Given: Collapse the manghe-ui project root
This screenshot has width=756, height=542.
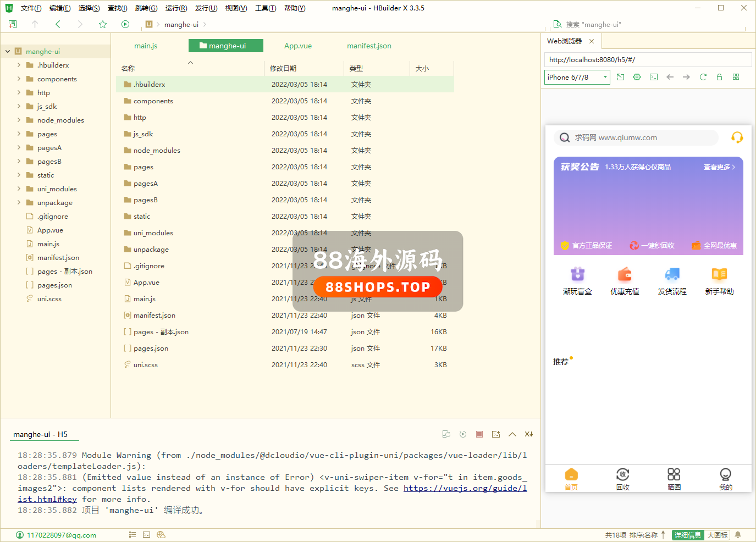Looking at the screenshot, I should click(8, 52).
